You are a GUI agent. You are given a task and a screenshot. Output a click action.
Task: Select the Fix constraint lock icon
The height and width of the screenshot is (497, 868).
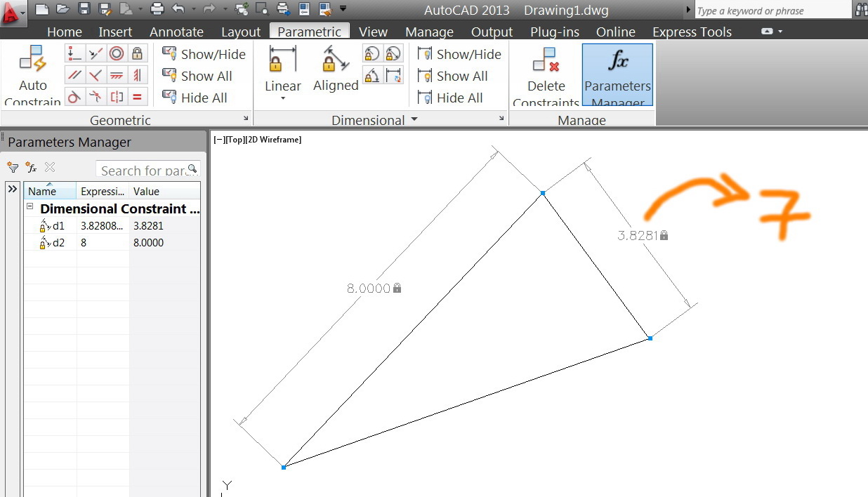pyautogui.click(x=138, y=53)
